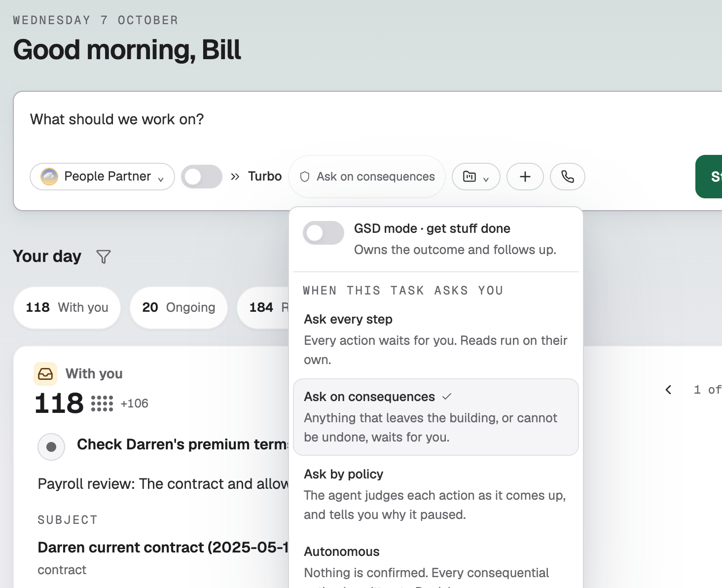Open Check Darren's premium terms task
Screen dimensions: 722x588
click(x=182, y=444)
